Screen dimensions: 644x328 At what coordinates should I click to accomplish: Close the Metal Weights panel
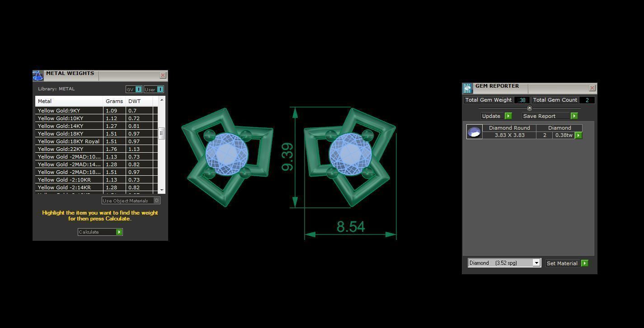pyautogui.click(x=163, y=75)
